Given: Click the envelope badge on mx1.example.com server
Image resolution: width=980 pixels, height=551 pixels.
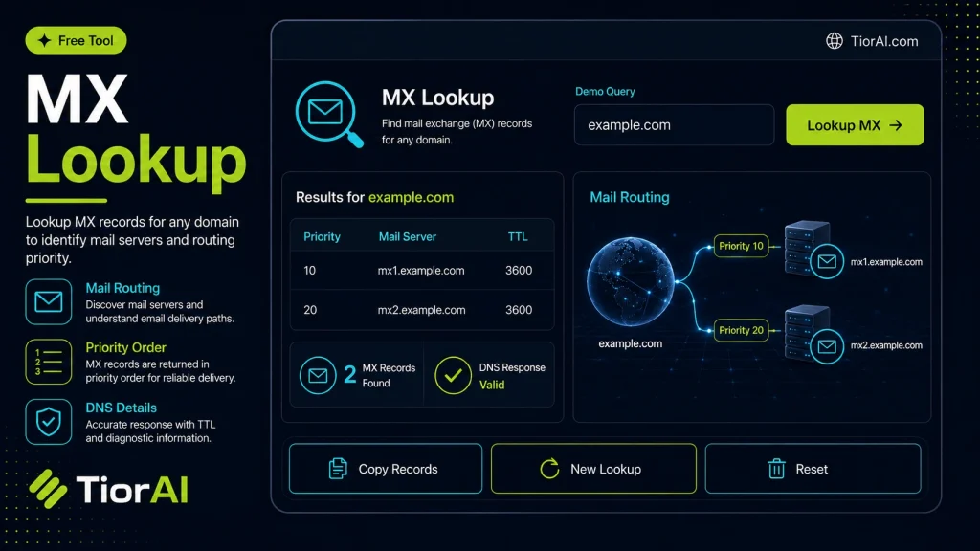Looking at the screenshot, I should point(827,261).
